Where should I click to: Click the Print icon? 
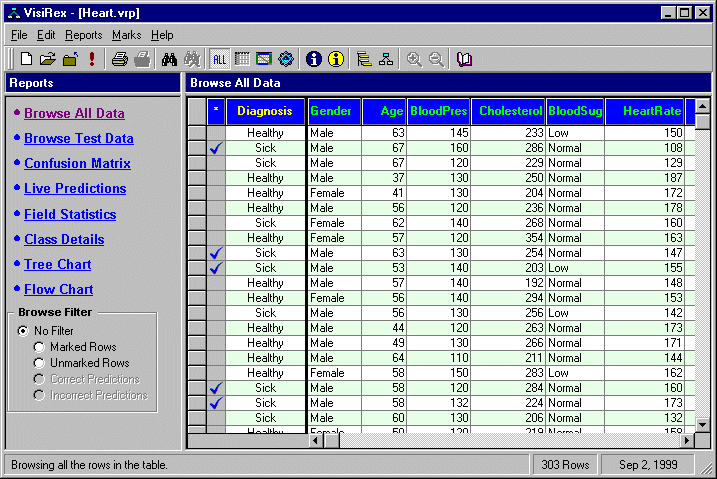[x=120, y=59]
